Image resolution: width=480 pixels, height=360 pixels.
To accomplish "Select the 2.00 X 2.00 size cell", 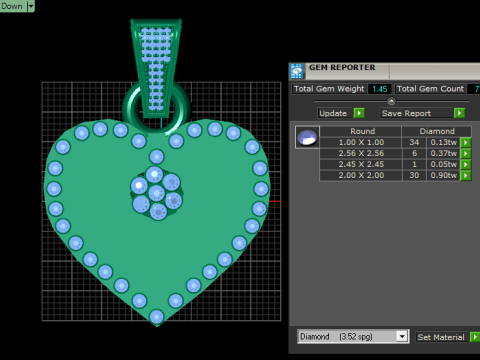I will pos(361,175).
